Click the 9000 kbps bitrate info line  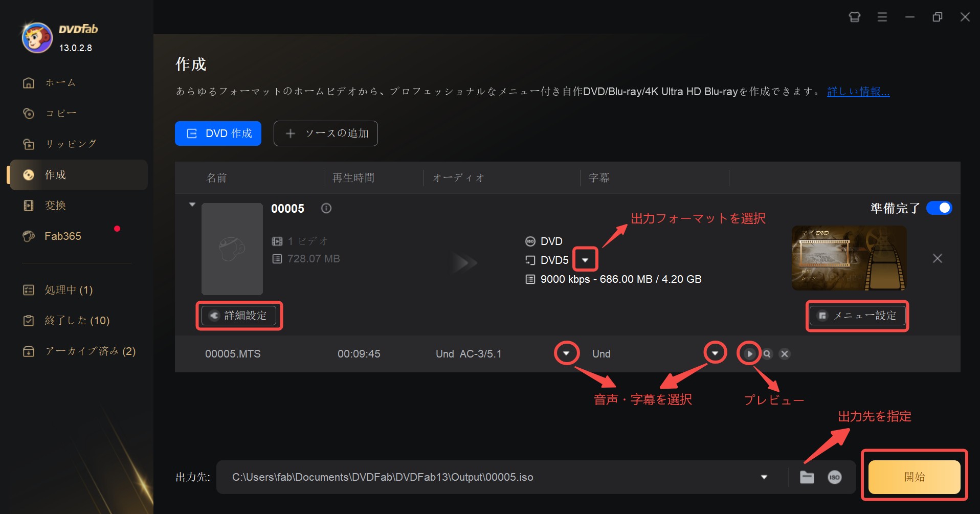621,279
